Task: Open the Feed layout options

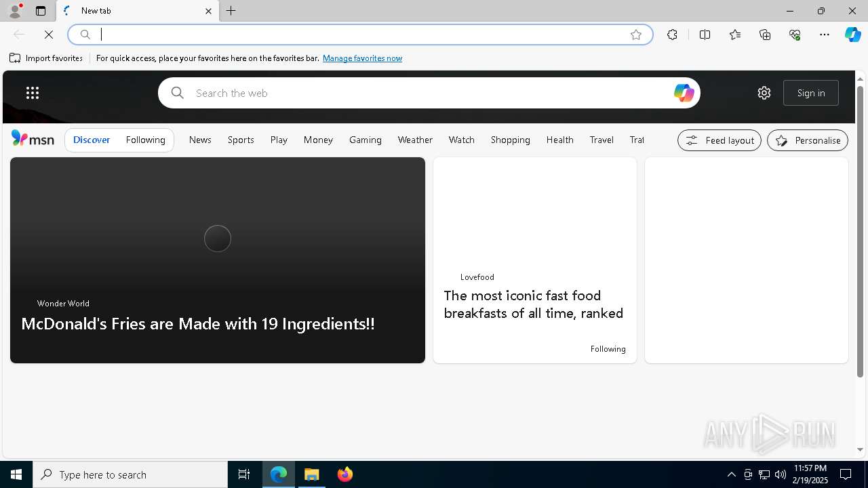Action: [719, 140]
